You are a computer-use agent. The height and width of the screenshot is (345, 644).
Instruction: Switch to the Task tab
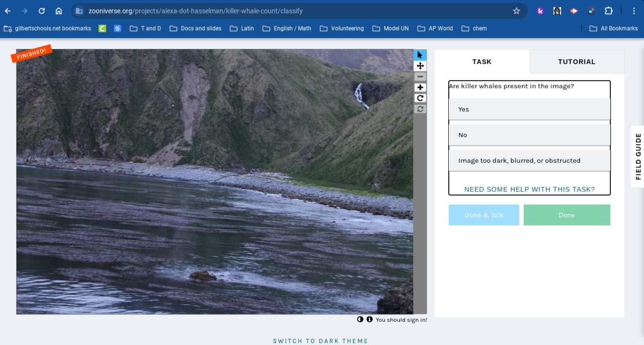[482, 61]
